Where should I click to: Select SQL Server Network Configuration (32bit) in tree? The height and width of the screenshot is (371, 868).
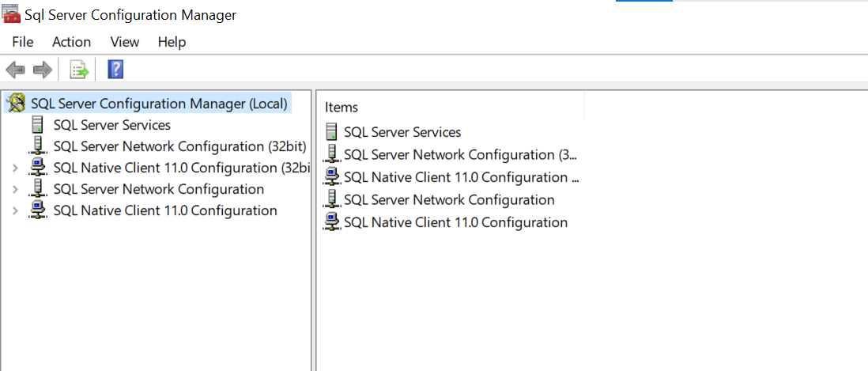coord(179,146)
